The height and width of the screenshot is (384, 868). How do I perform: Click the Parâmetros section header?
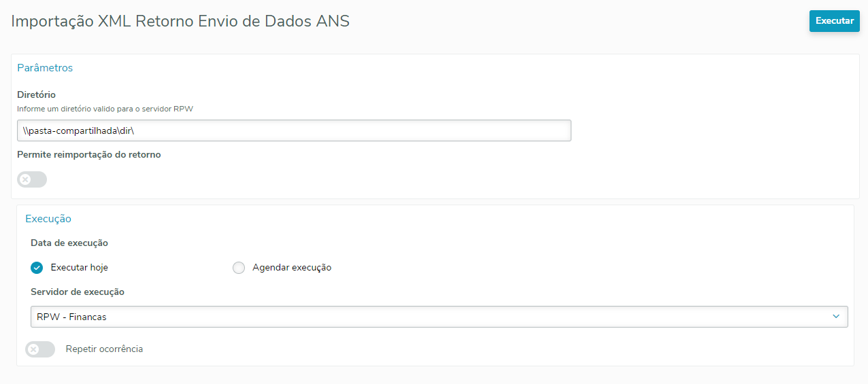click(x=45, y=68)
